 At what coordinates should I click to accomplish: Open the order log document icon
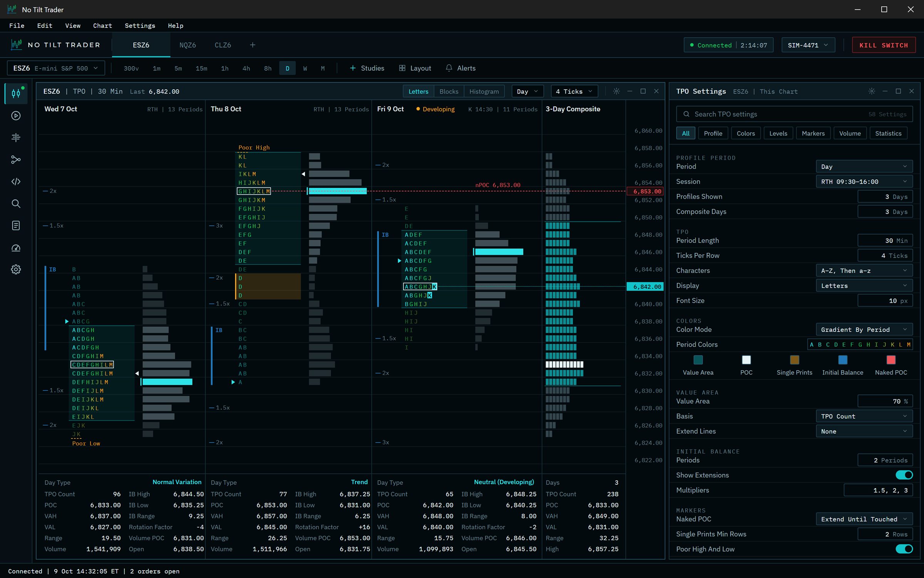16,225
